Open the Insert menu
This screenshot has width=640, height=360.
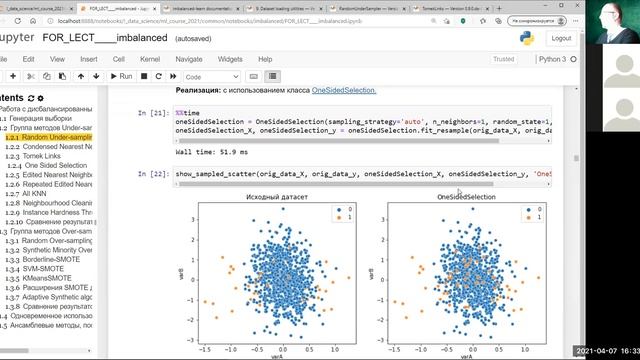pyautogui.click(x=89, y=59)
